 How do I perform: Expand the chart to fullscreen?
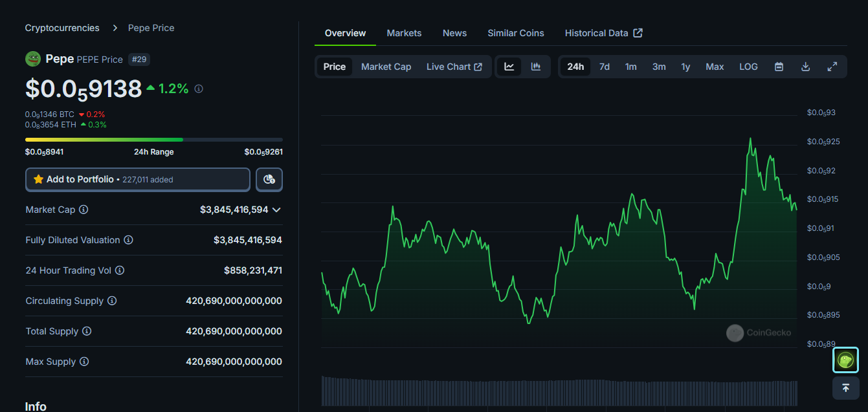click(832, 67)
